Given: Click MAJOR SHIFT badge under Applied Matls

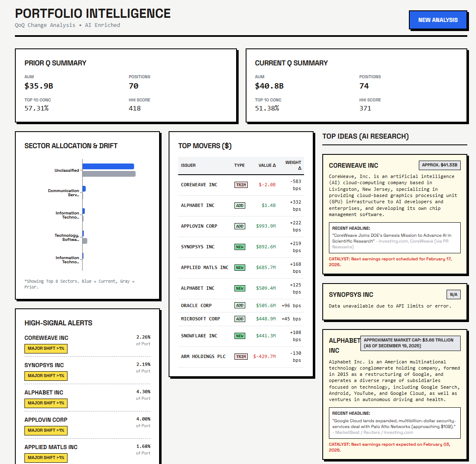Looking at the screenshot, I should (46, 458).
